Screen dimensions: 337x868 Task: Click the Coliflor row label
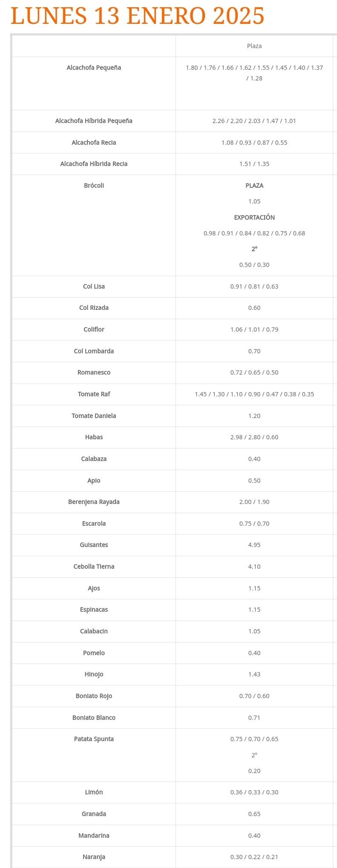[94, 329]
